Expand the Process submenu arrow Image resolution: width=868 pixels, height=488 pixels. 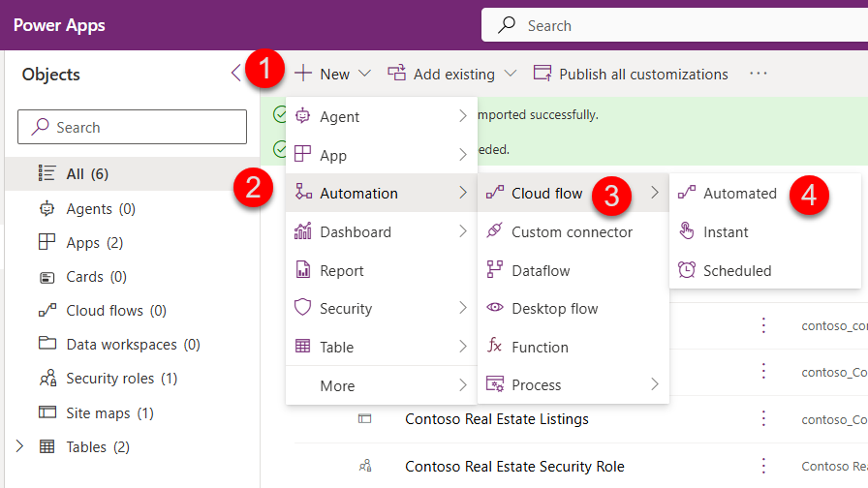(655, 385)
